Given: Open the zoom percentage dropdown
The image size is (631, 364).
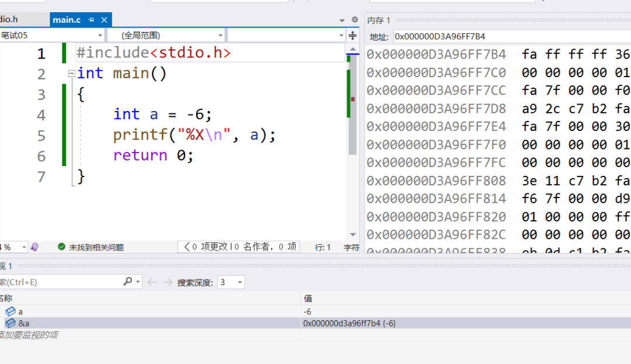Looking at the screenshot, I should (x=24, y=247).
